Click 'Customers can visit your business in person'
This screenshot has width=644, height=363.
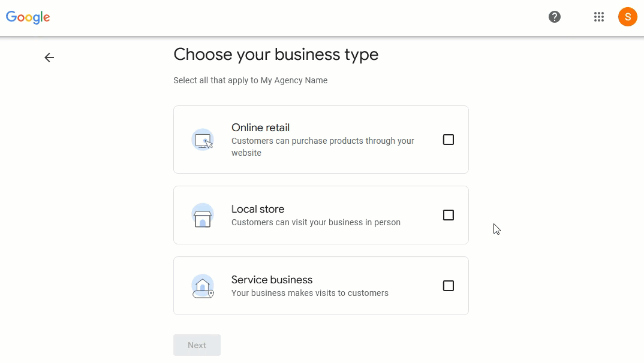tap(316, 222)
